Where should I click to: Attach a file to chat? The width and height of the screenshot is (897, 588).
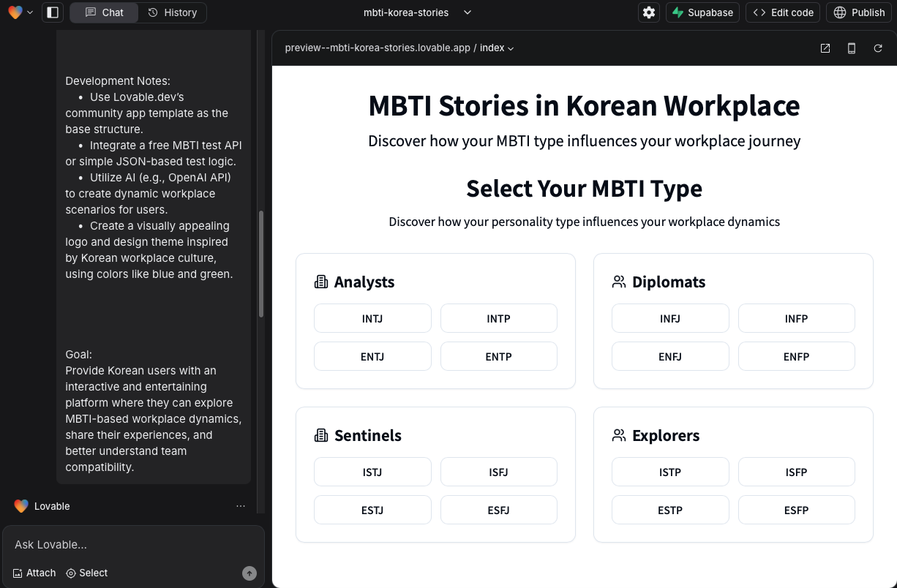coord(34,573)
